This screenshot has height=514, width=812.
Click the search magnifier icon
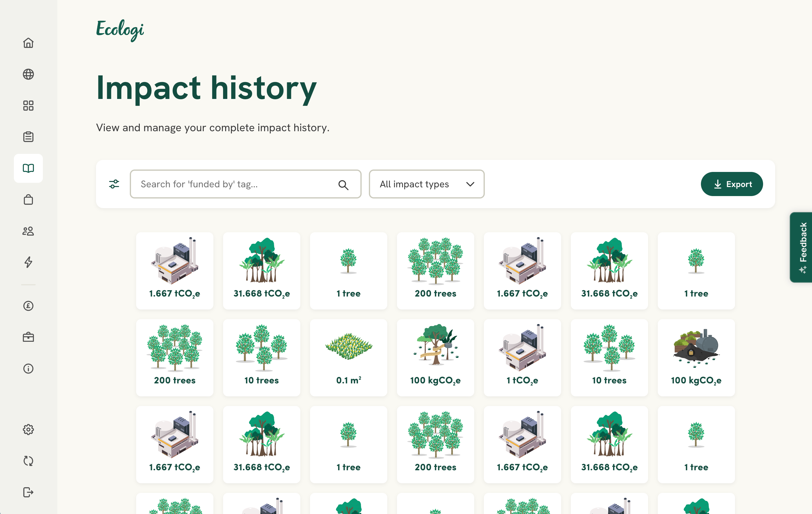343,185
